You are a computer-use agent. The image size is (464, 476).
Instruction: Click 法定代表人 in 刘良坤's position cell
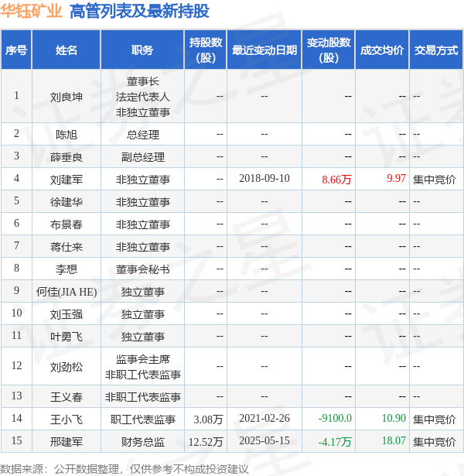click(x=143, y=97)
